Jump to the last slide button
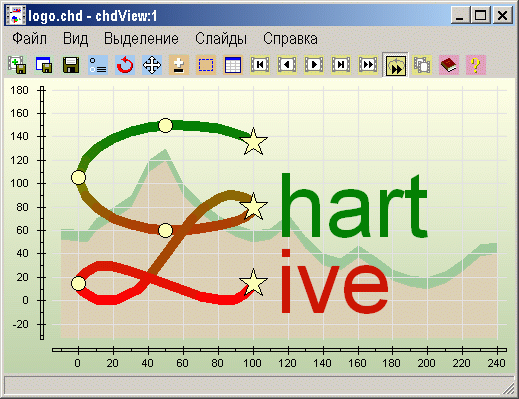The image size is (519, 399). [341, 65]
